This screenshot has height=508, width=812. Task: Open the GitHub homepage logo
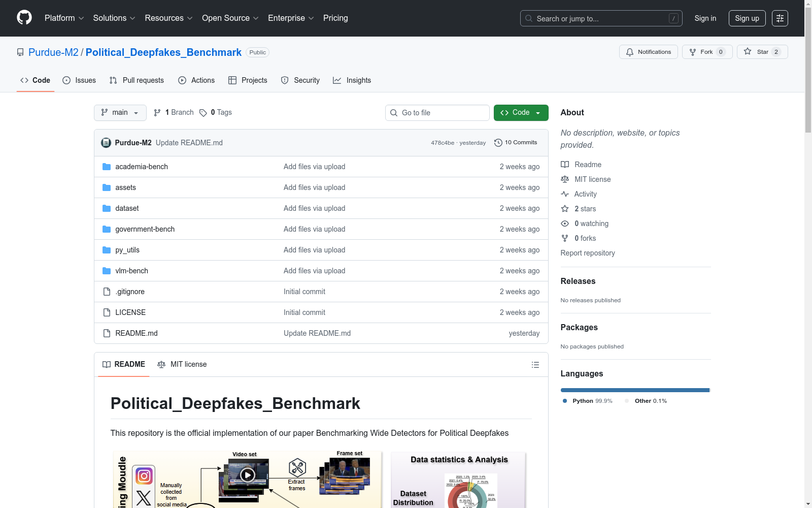coord(24,18)
